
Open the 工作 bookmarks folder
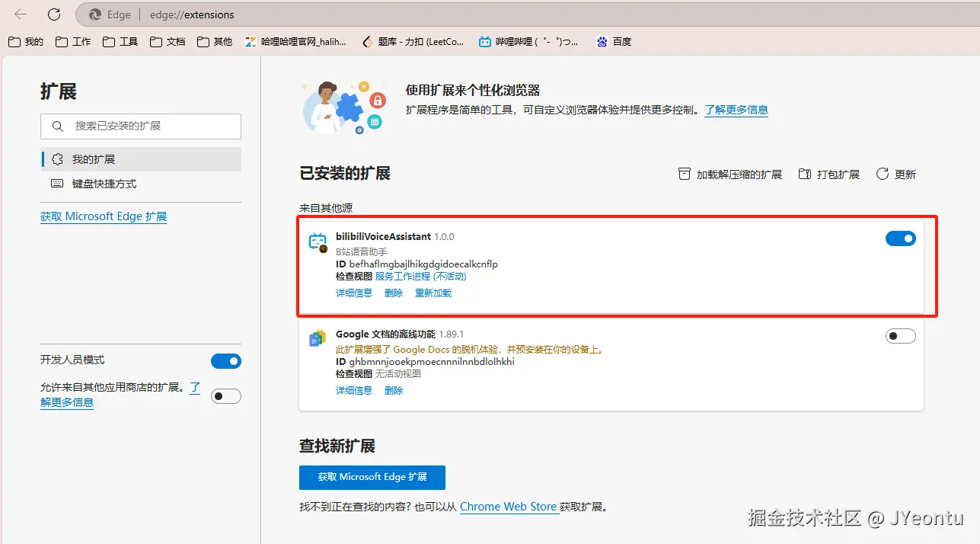pyautogui.click(x=73, y=42)
